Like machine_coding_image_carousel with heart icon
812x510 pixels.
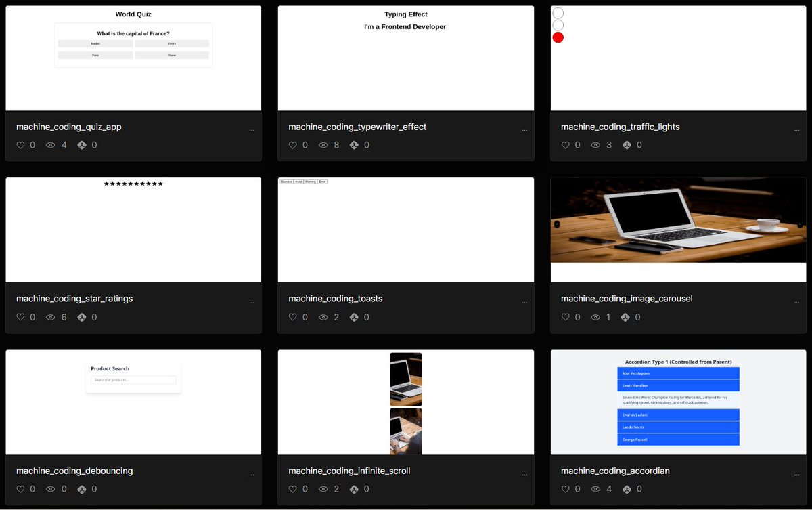pyautogui.click(x=566, y=317)
